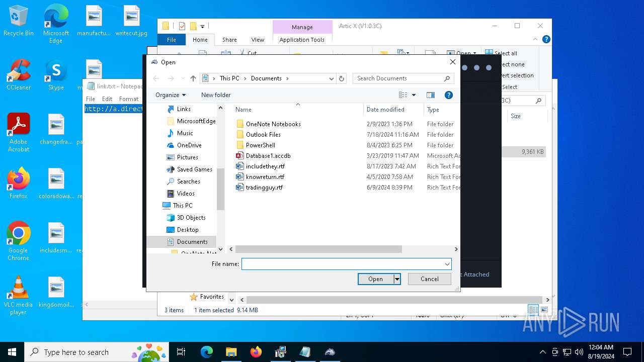
Task: Click Windows Start button
Action: [12, 352]
